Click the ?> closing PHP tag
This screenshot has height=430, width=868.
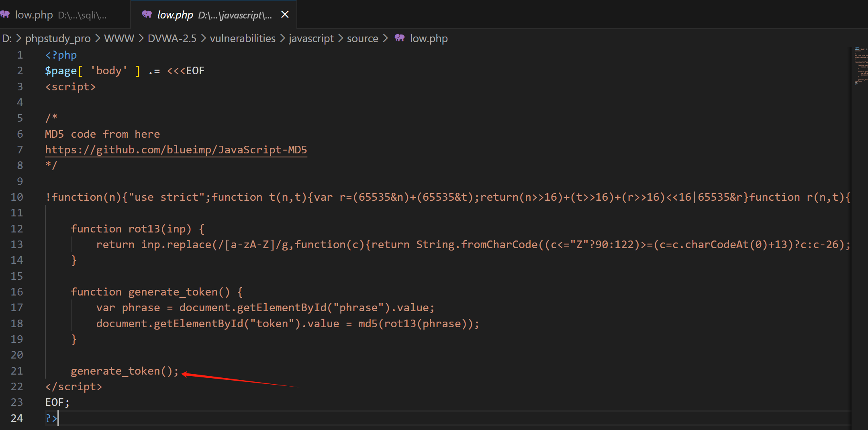click(51, 418)
